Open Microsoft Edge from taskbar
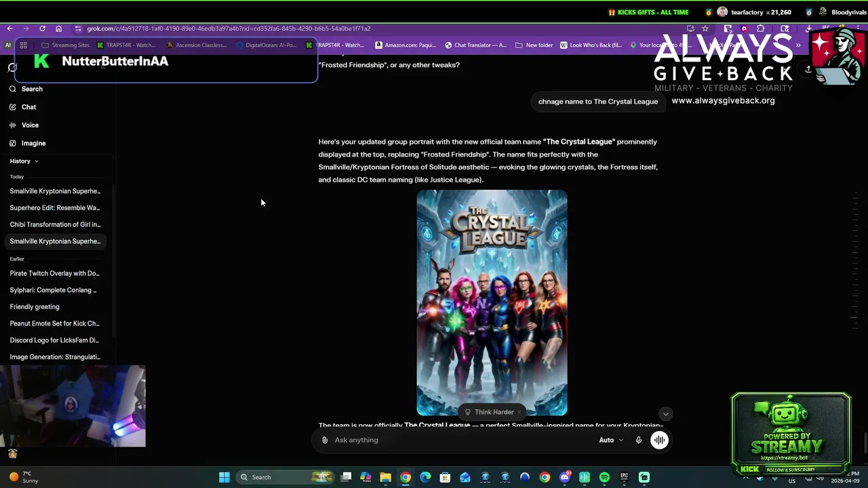Screen dimensions: 868x488 (425, 477)
